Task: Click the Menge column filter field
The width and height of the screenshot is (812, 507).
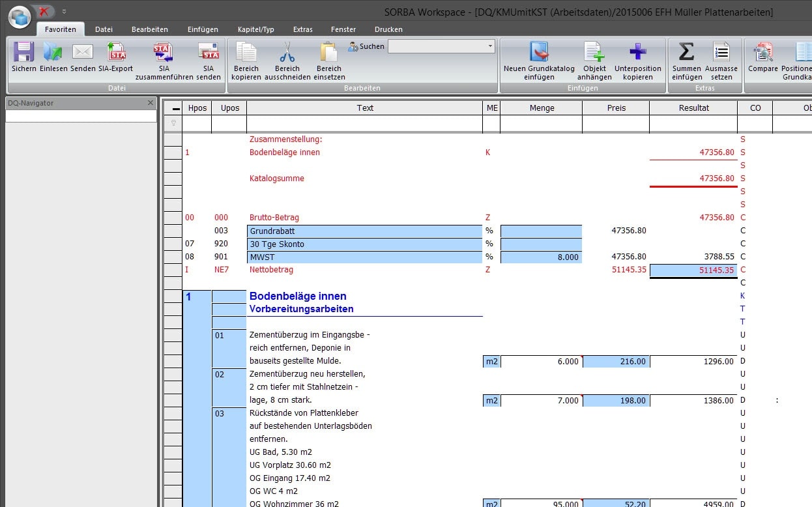Action: click(542, 123)
